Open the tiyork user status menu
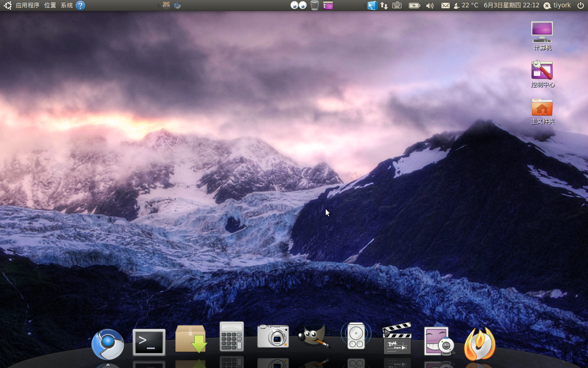 [557, 6]
